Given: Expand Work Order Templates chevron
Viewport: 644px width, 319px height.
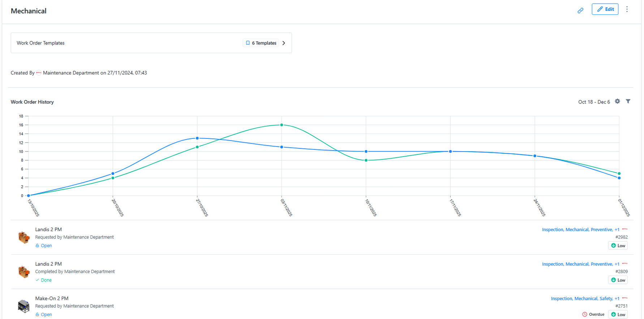Looking at the screenshot, I should 284,43.
